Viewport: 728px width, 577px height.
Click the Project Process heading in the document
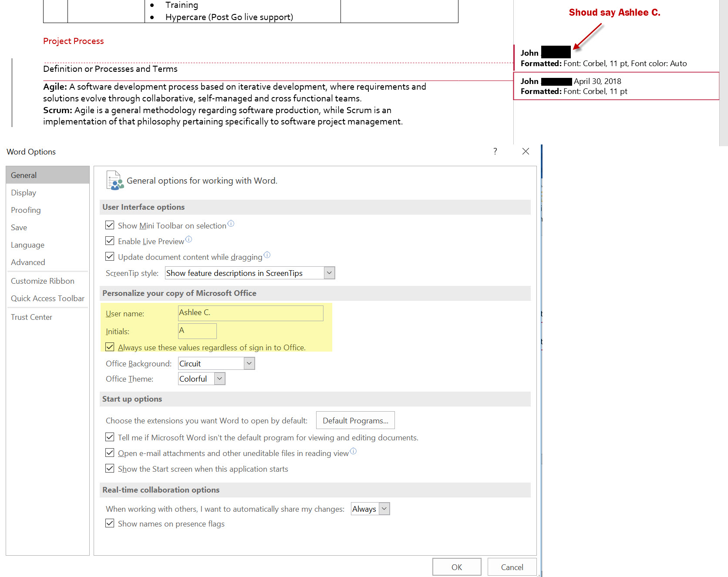coord(73,41)
